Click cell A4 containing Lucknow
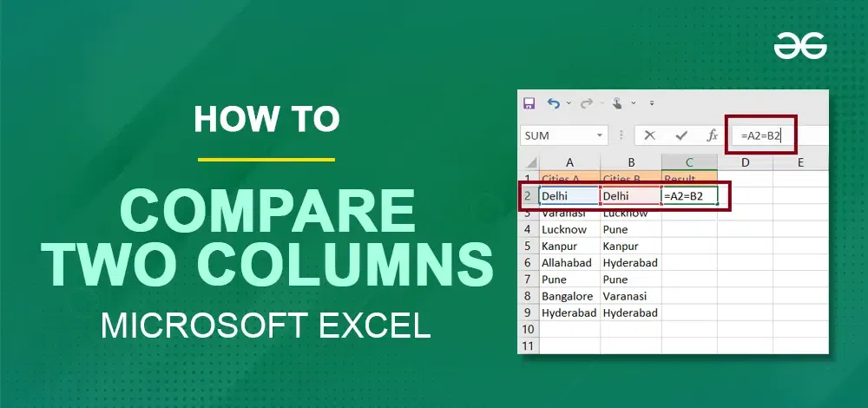This screenshot has width=868, height=408. pos(569,229)
